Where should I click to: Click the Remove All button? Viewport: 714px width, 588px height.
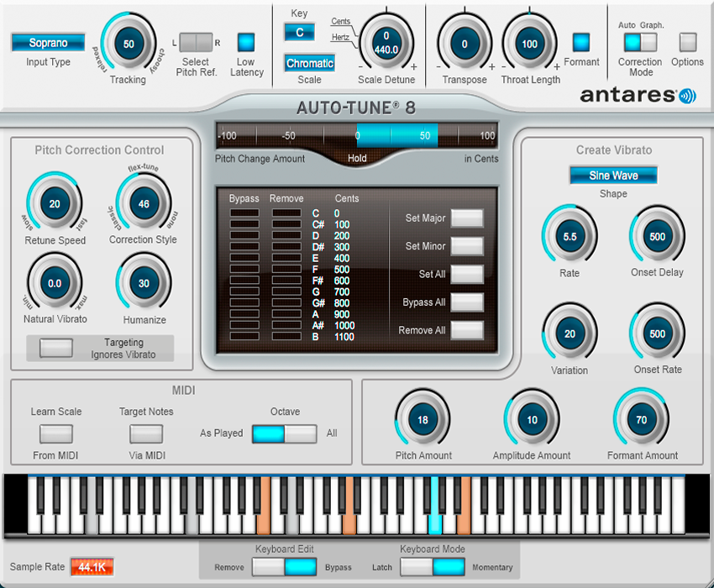pyautogui.click(x=467, y=330)
